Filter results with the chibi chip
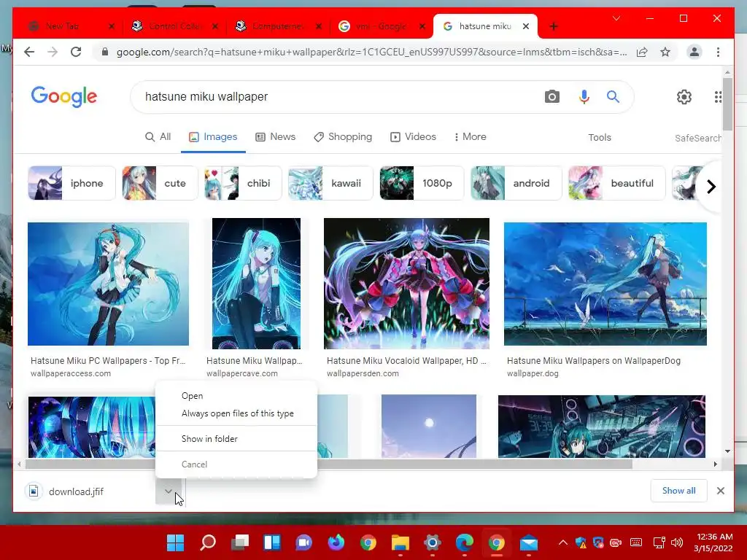This screenshot has height=560, width=747. pos(242,183)
